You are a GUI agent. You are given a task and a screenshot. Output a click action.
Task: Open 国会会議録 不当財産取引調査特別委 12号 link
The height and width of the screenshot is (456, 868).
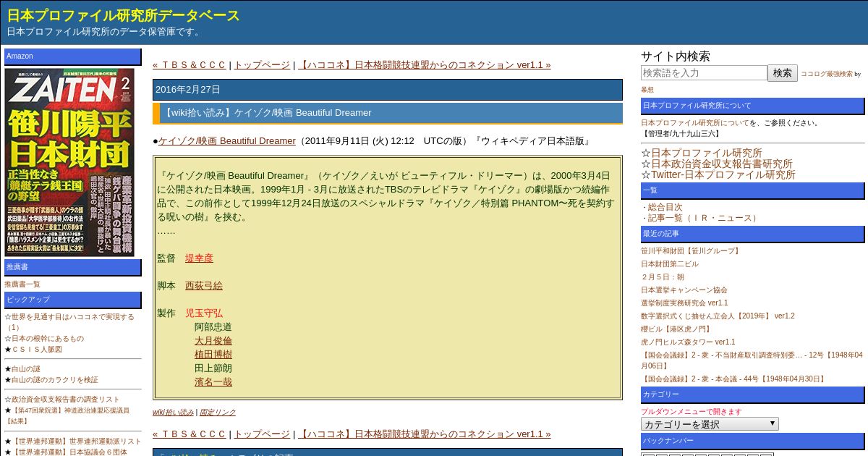(x=752, y=360)
